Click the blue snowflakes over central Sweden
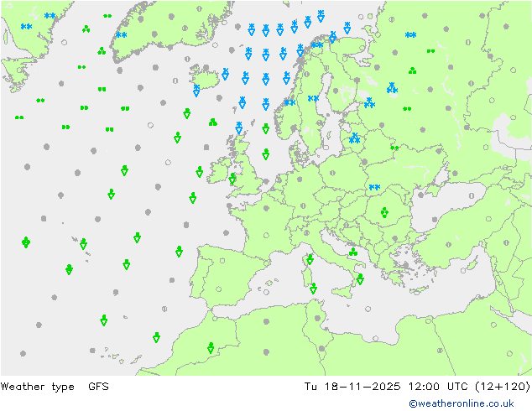The height and width of the screenshot is (411, 532). click(313, 98)
